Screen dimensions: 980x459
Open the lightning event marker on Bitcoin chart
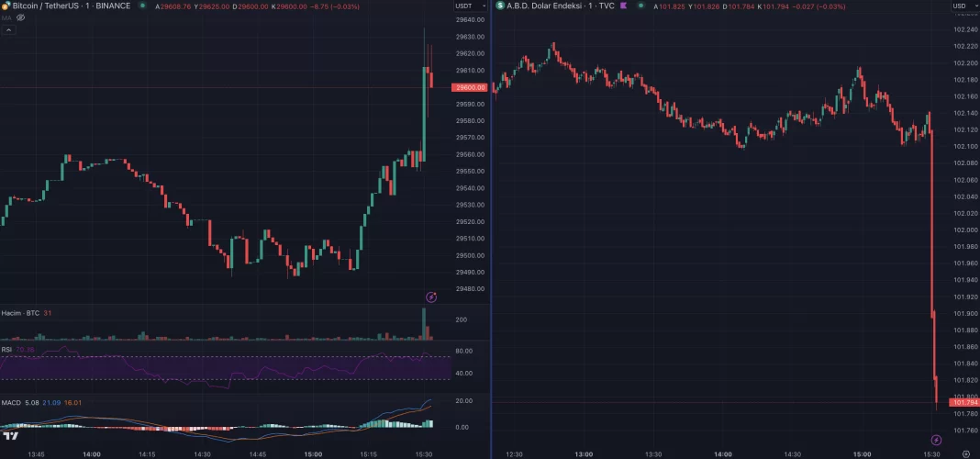431,297
